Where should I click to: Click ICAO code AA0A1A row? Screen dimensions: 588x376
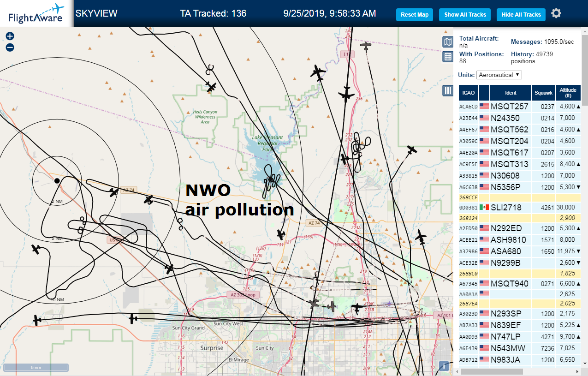point(520,293)
